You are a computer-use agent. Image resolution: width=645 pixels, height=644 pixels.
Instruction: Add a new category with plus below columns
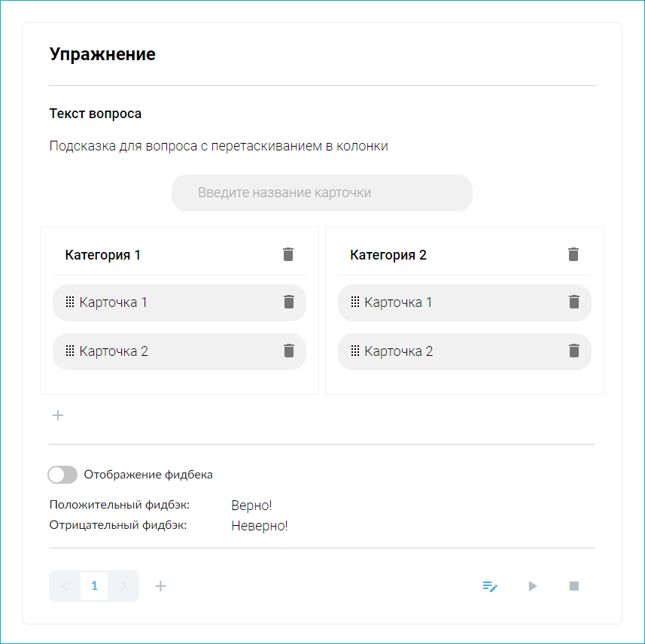[58, 415]
